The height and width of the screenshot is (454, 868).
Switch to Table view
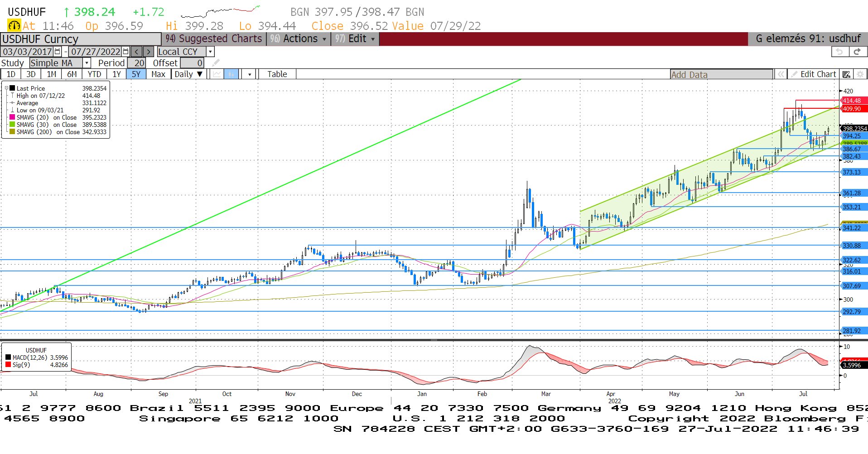(277, 74)
